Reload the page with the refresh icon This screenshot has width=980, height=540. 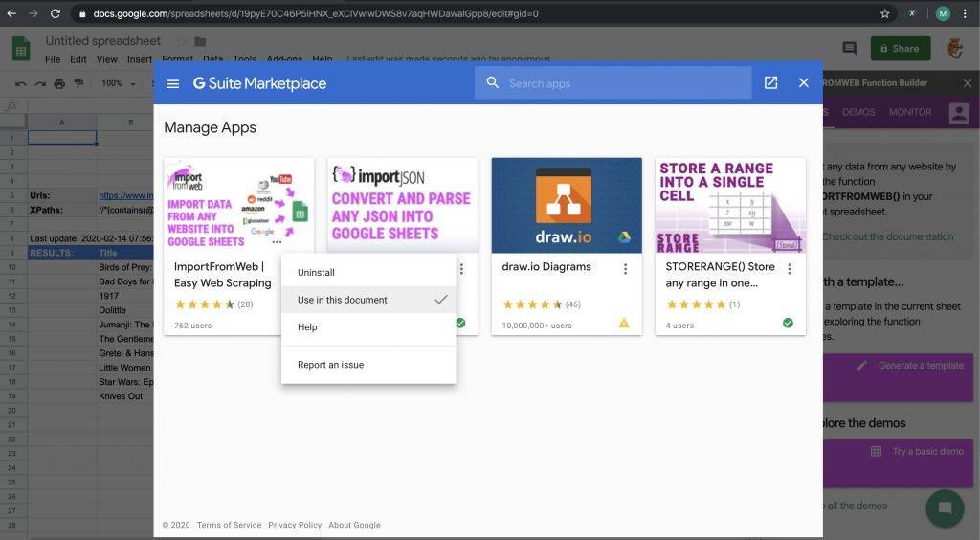click(x=55, y=13)
